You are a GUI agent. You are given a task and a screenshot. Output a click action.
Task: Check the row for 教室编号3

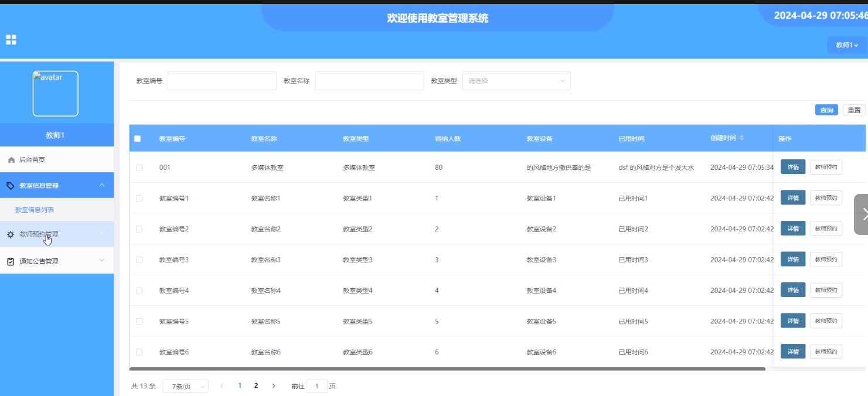(x=139, y=260)
